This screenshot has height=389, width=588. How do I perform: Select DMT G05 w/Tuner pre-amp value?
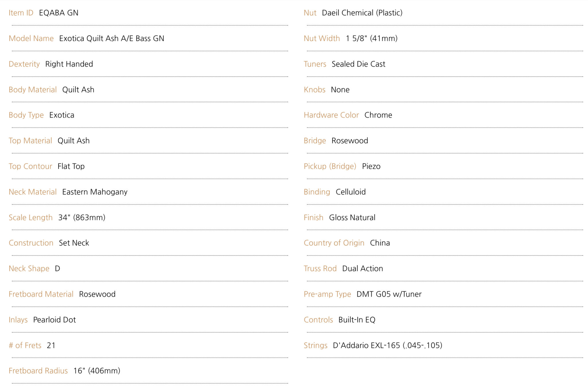pos(389,294)
